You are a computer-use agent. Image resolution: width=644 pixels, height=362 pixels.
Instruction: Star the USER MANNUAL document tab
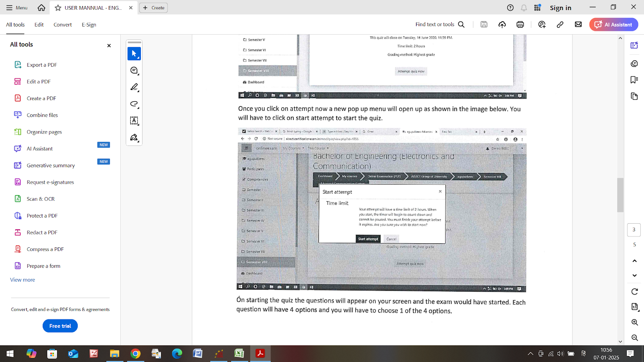point(58,8)
